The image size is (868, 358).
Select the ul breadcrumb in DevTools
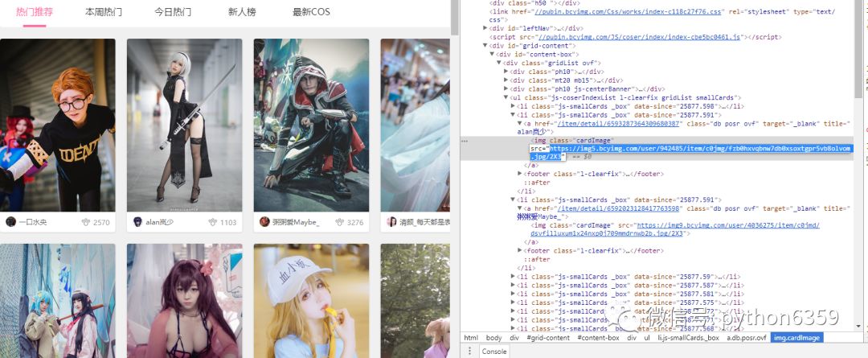646,338
